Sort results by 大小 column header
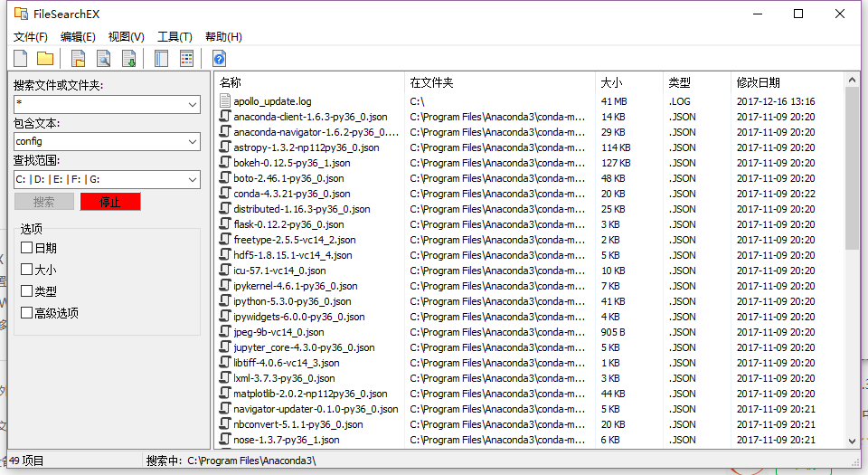 coord(629,82)
